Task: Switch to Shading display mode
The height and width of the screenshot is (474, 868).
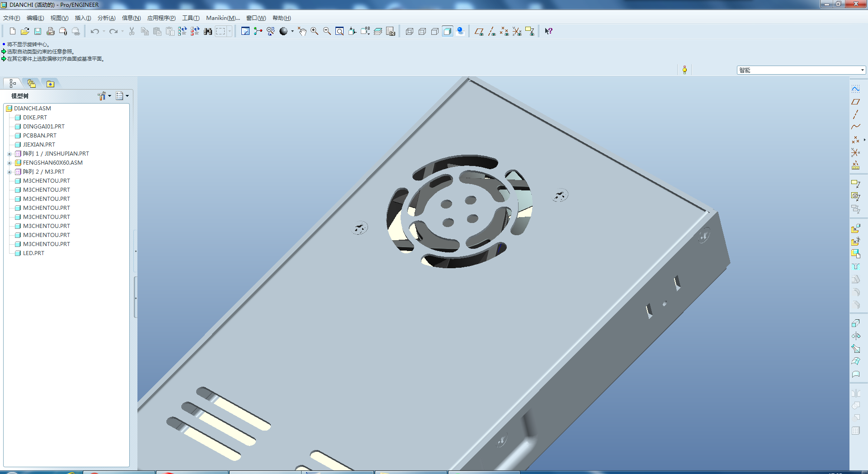Action: tap(448, 31)
